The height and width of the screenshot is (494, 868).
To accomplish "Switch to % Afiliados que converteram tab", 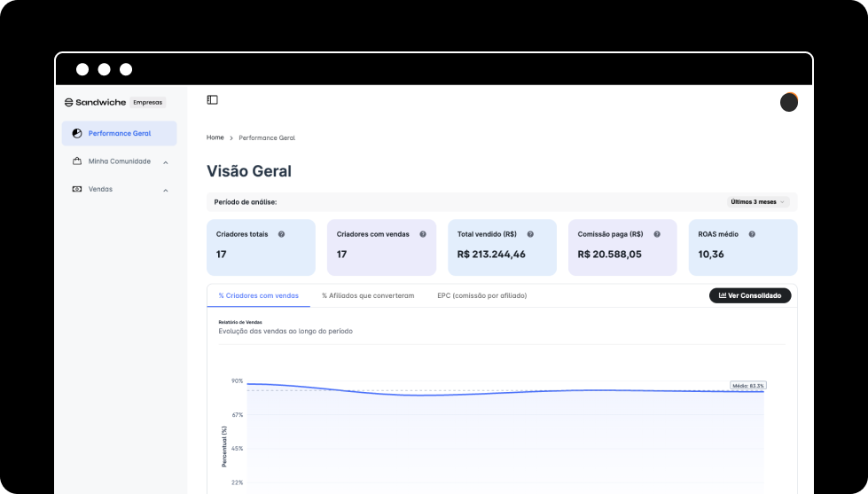I will tap(368, 295).
